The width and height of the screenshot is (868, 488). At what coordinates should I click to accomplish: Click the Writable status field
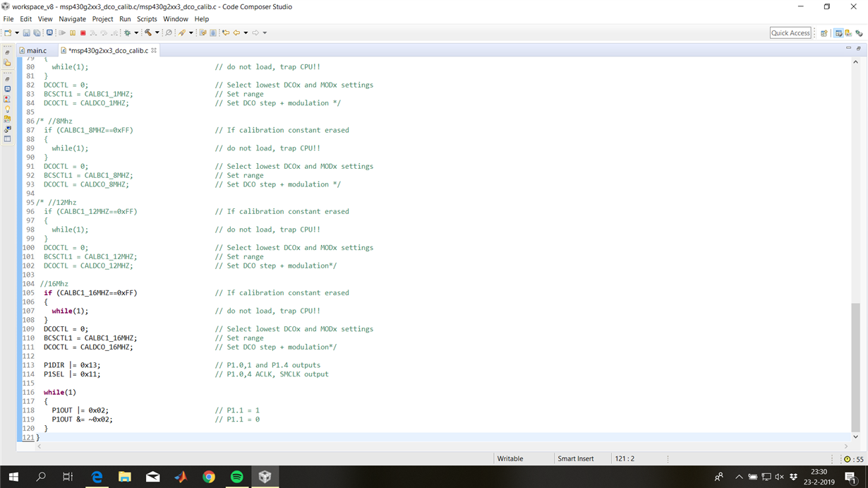[x=510, y=458]
